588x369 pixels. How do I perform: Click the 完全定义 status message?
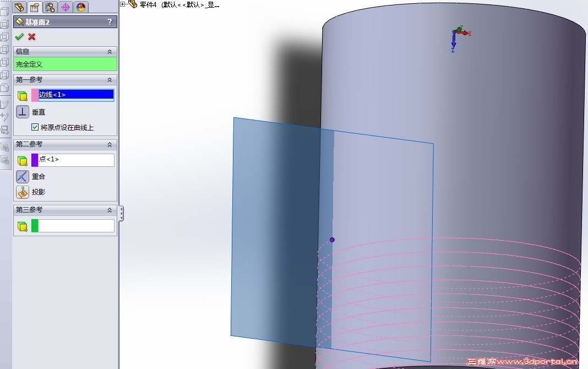pos(66,64)
